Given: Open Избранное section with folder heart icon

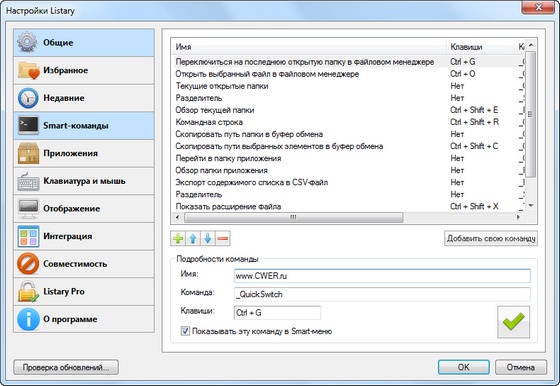Looking at the screenshot, I should tap(84, 70).
